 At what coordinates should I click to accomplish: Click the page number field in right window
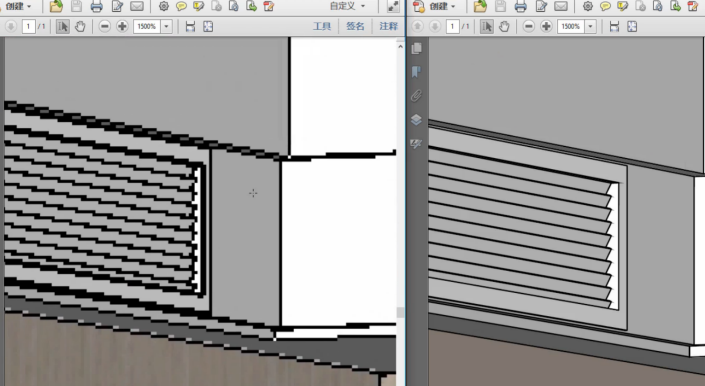coord(453,27)
